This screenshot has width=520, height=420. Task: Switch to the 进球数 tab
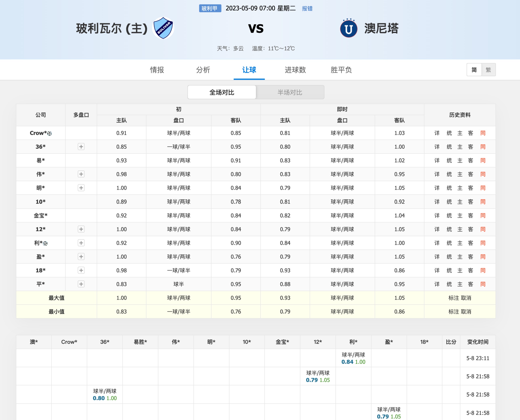pyautogui.click(x=295, y=70)
